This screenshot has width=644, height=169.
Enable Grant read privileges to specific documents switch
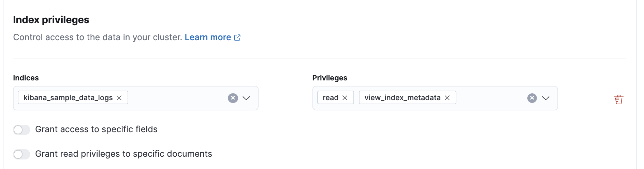pyautogui.click(x=21, y=154)
